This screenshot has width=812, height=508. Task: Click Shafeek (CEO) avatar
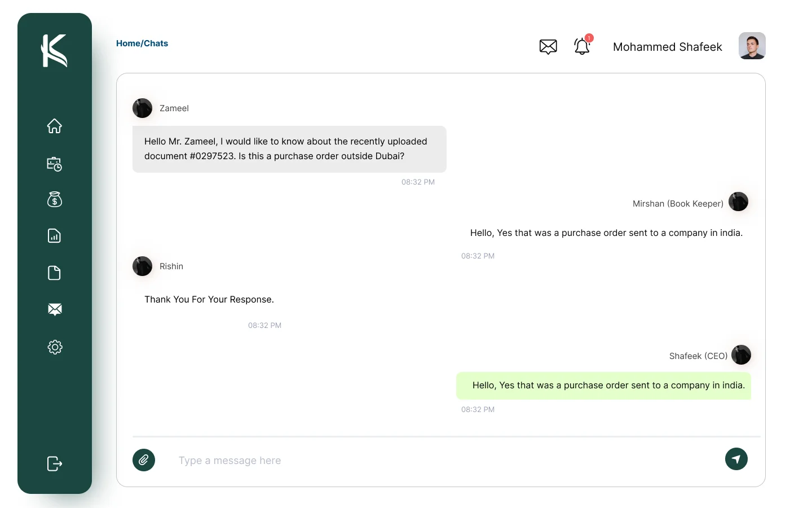tap(741, 355)
